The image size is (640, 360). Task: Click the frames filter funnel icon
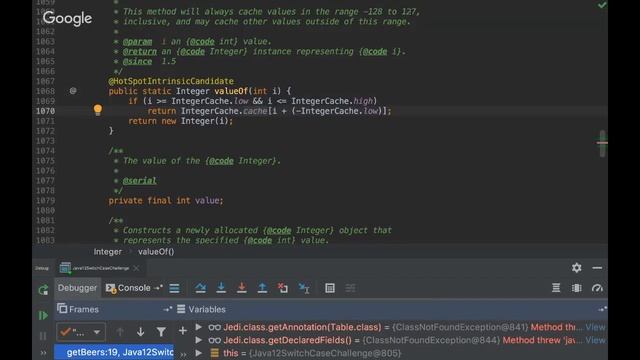(x=161, y=332)
